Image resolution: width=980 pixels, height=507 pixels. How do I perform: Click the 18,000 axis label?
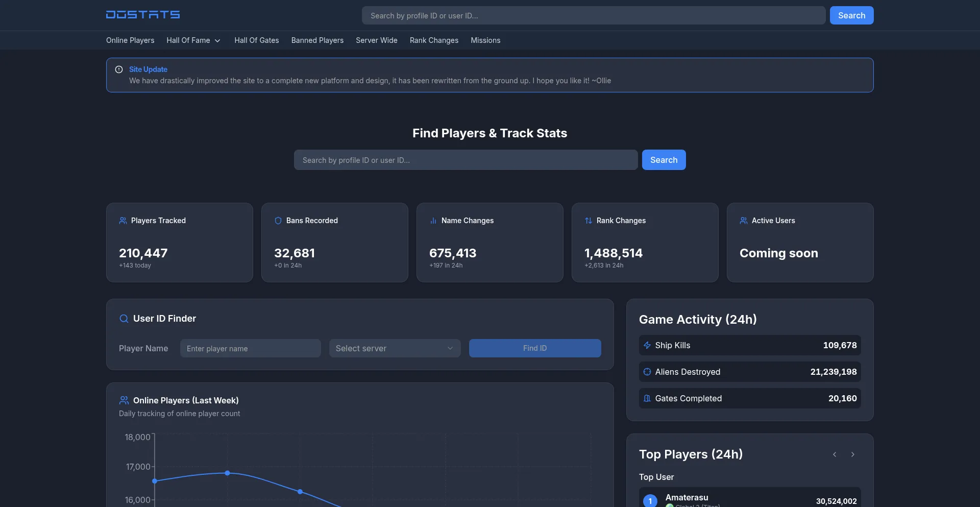138,437
